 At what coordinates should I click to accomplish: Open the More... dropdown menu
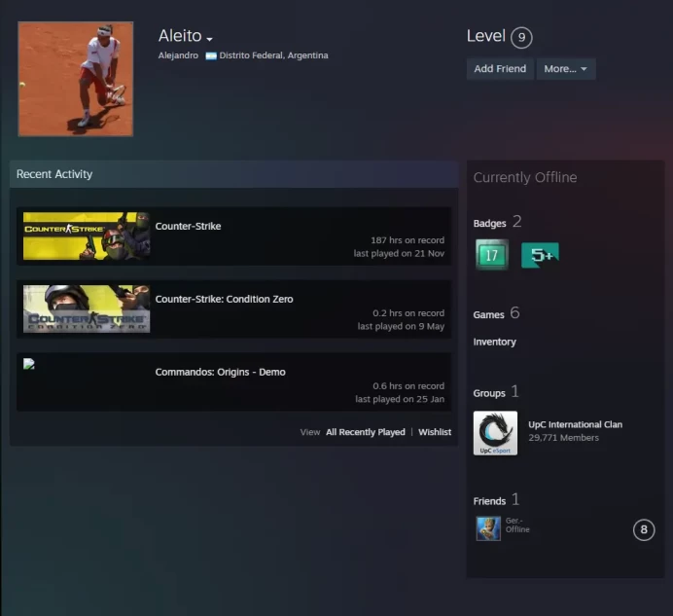566,69
